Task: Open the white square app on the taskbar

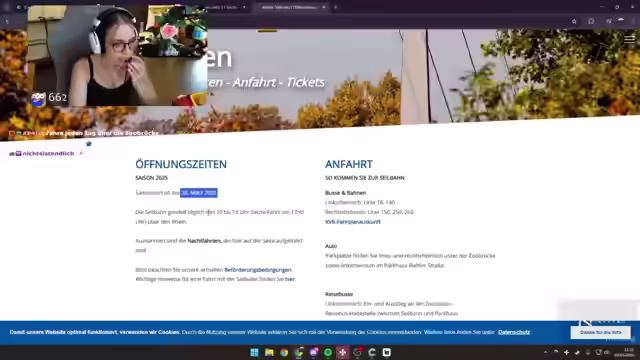Action: click(x=387, y=352)
